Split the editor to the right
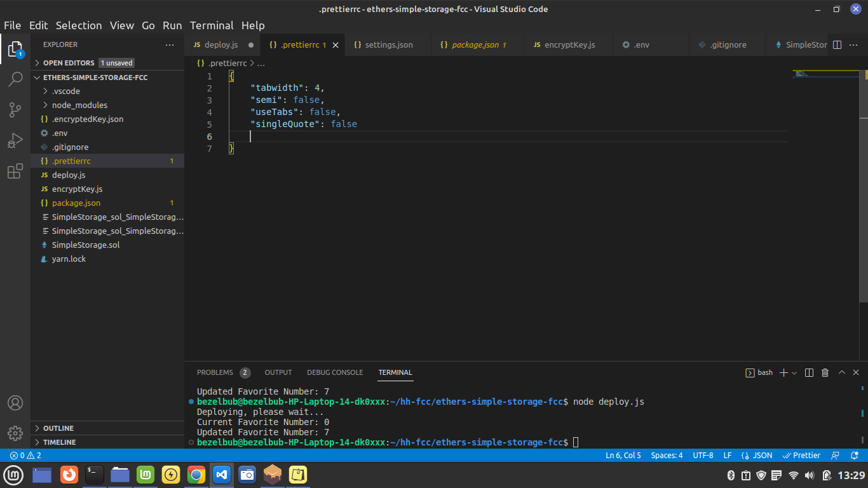The width and height of the screenshot is (868, 488). 837,45
